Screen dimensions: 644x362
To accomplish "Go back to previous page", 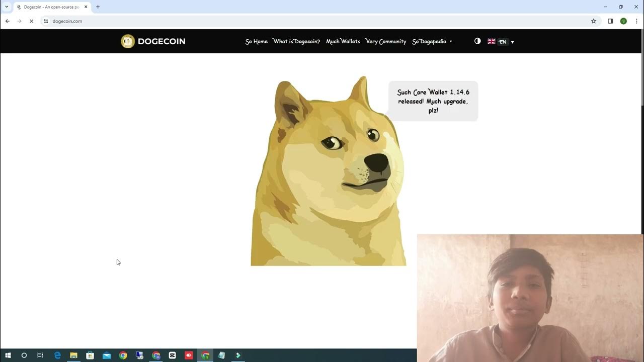I will coord(8,21).
